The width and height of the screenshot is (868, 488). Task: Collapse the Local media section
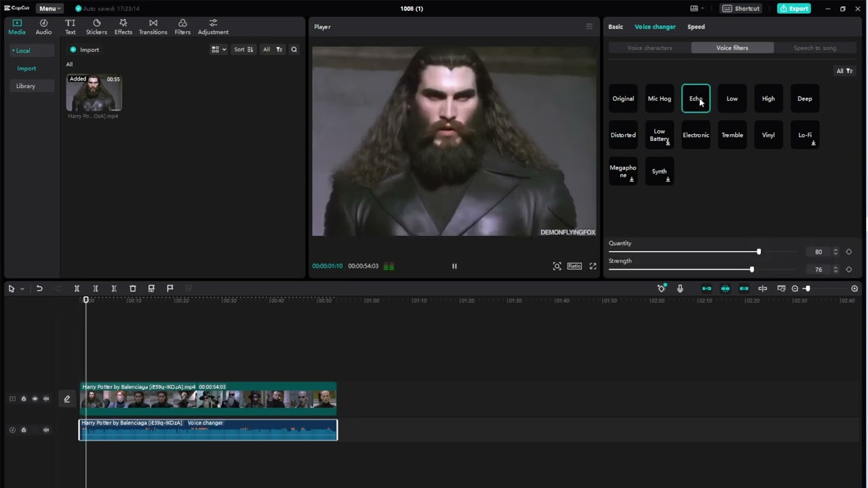22,51
